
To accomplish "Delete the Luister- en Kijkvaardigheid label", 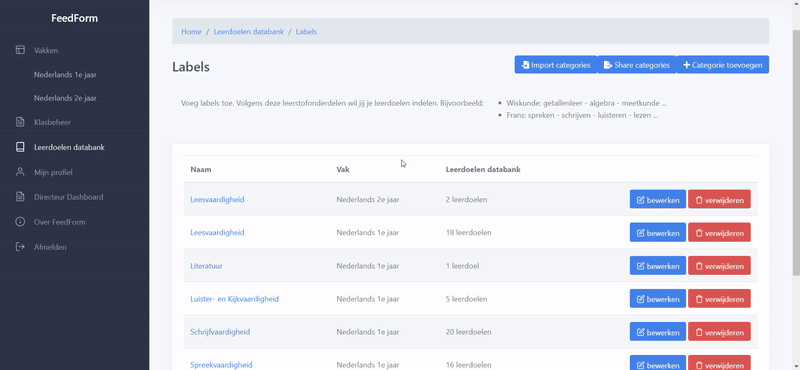I will click(719, 299).
